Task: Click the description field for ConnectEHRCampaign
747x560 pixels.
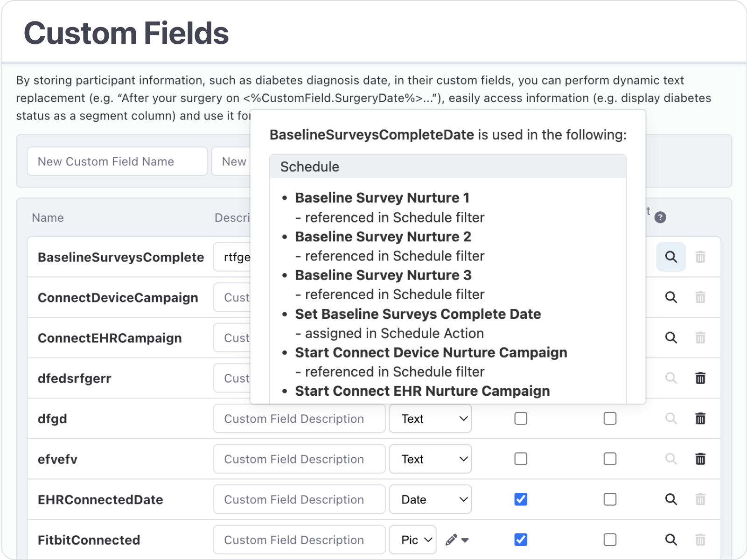Action: (x=232, y=337)
